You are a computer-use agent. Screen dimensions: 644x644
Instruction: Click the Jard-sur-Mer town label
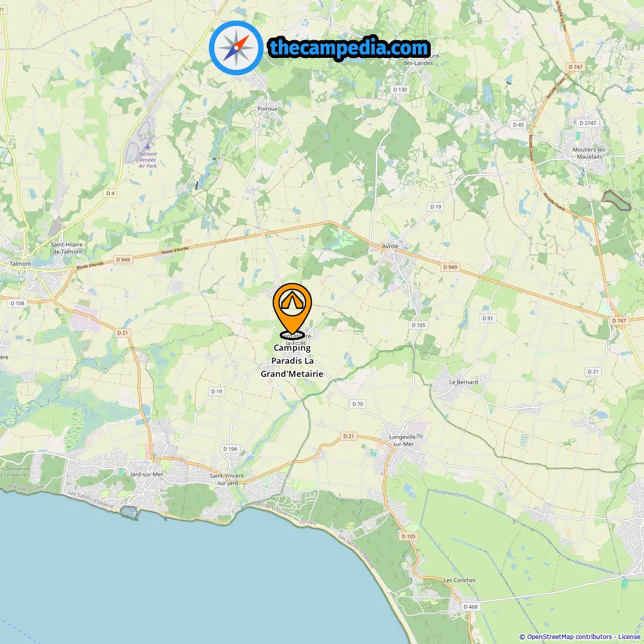click(147, 474)
